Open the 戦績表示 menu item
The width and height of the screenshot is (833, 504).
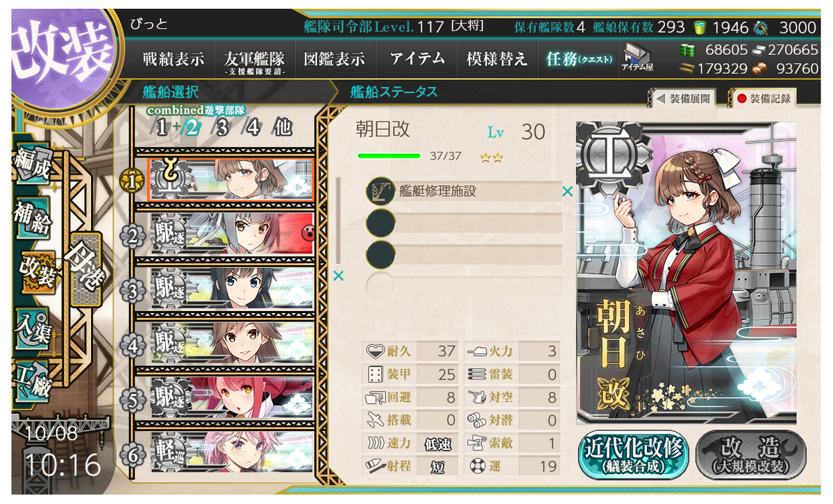[x=174, y=59]
